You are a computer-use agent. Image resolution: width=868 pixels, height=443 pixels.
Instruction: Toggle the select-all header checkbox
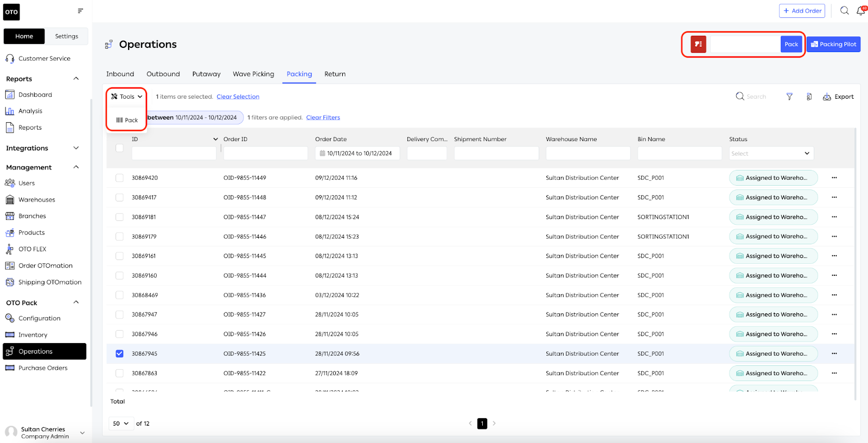119,148
